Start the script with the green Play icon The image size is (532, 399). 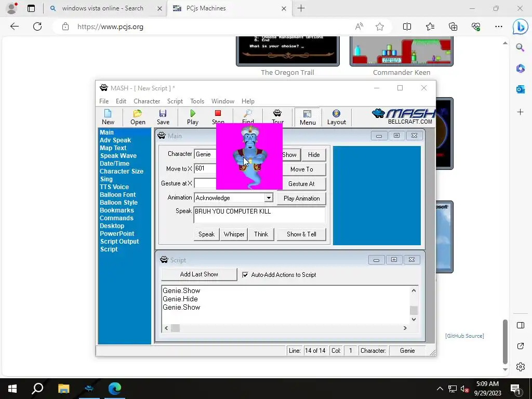[x=193, y=117]
